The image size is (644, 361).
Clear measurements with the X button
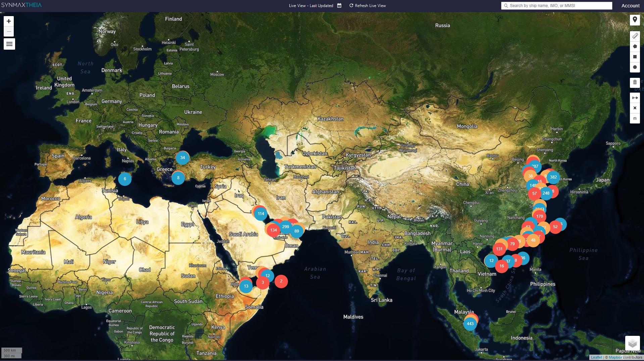[x=635, y=108]
